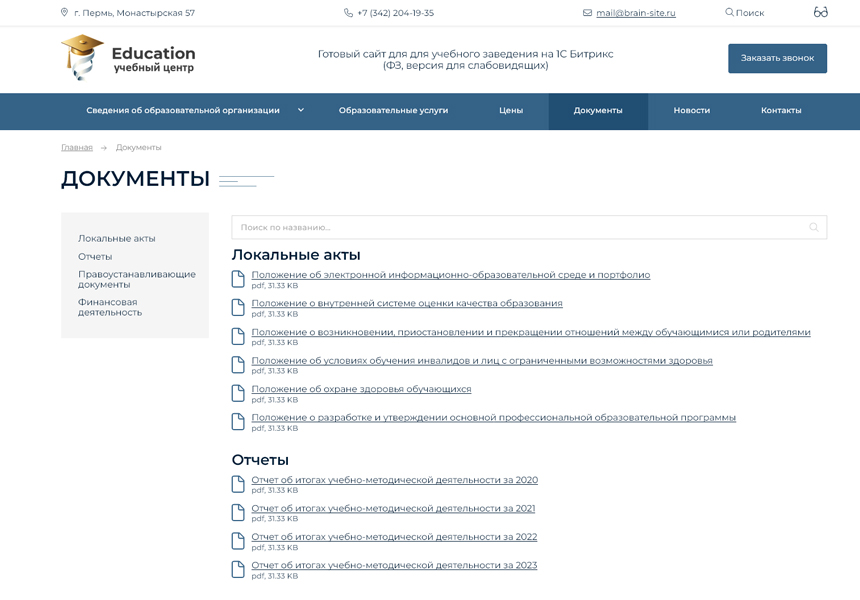The width and height of the screenshot is (860, 600).
Task: Click the location pin icon by address
Action: [65, 13]
